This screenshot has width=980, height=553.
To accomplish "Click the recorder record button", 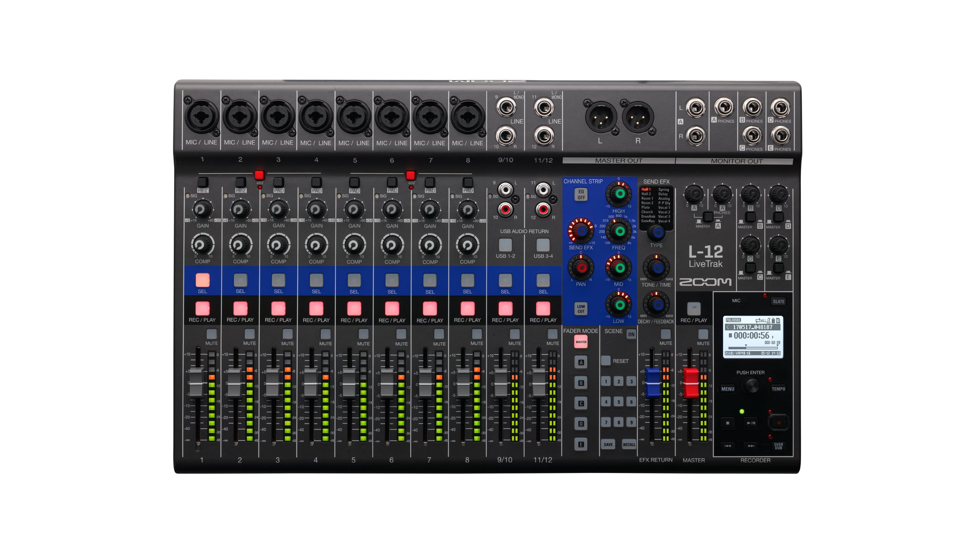I will [779, 423].
